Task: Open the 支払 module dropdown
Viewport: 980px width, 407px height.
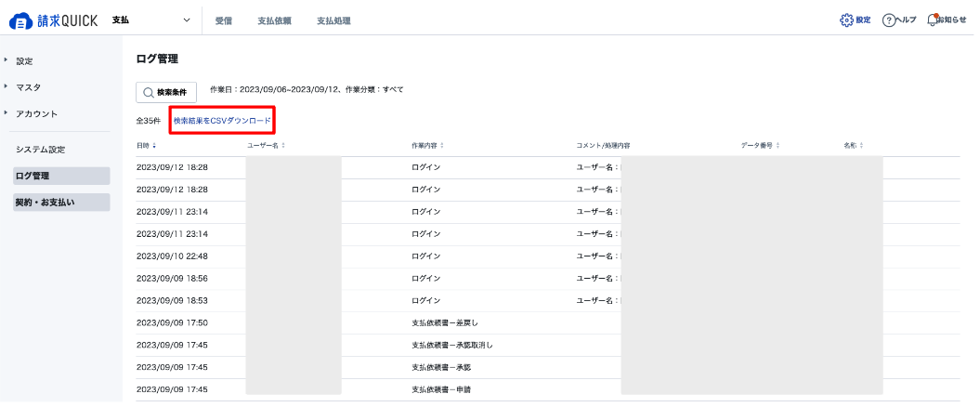Action: click(x=151, y=20)
